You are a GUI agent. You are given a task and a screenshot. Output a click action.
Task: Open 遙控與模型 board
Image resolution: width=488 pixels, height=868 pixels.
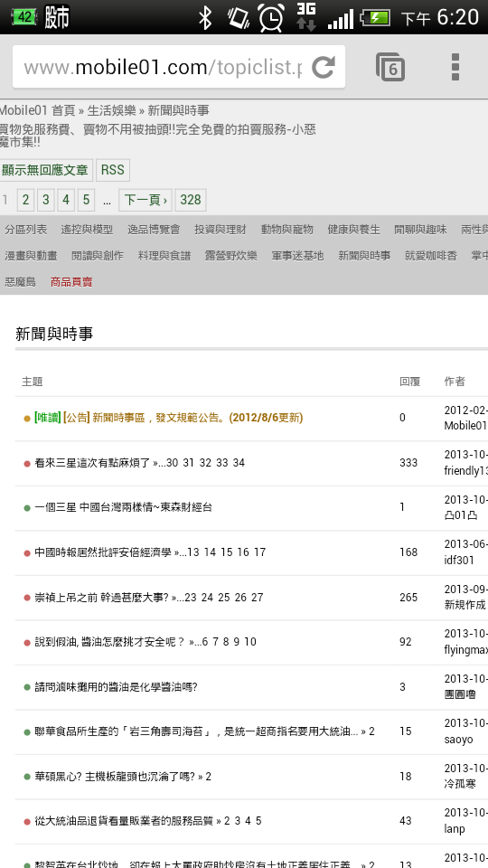tap(87, 229)
